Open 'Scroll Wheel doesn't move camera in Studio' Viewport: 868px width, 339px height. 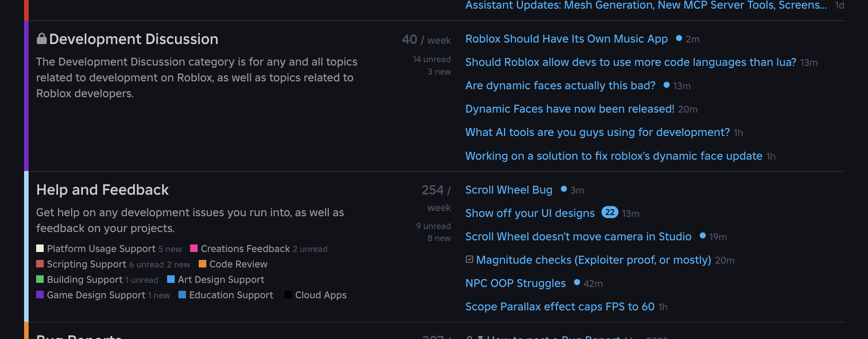(x=579, y=237)
